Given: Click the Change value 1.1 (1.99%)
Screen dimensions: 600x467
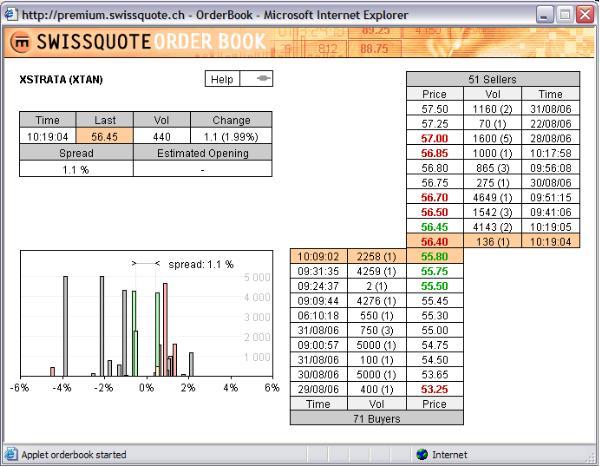Looking at the screenshot, I should tap(231, 136).
